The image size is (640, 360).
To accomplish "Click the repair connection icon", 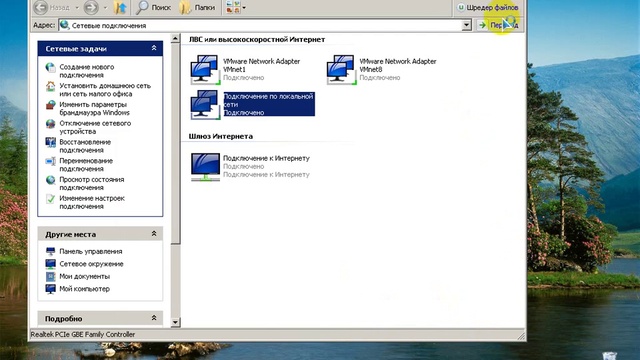I will [51, 142].
